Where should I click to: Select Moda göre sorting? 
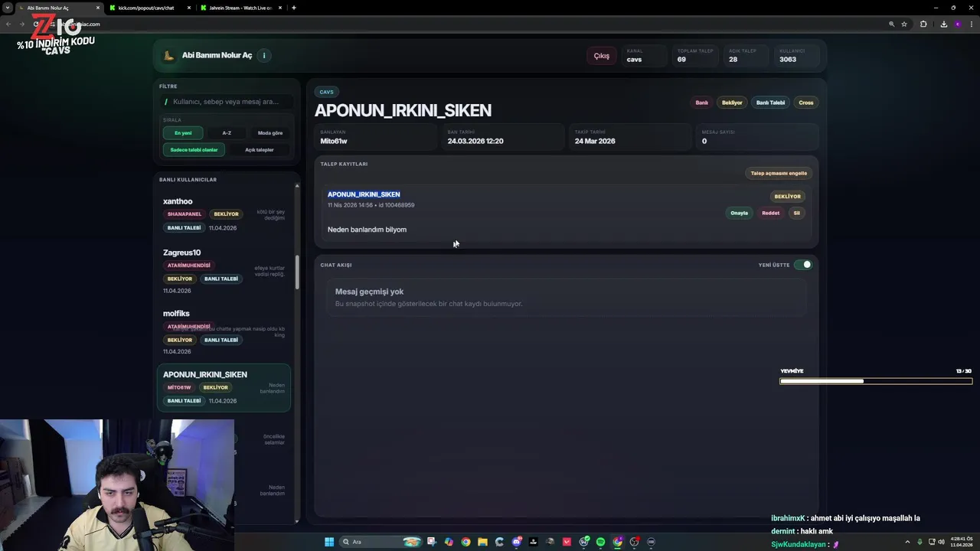[269, 133]
